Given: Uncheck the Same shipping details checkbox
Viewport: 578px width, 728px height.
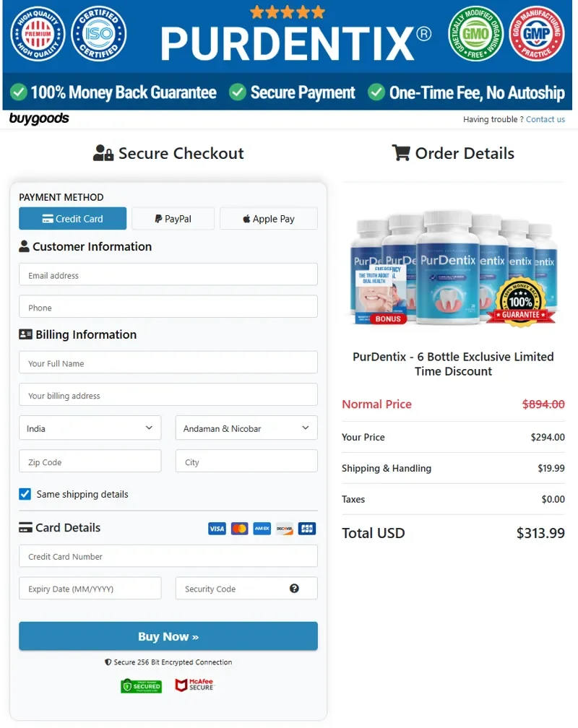Looking at the screenshot, I should (x=23, y=494).
